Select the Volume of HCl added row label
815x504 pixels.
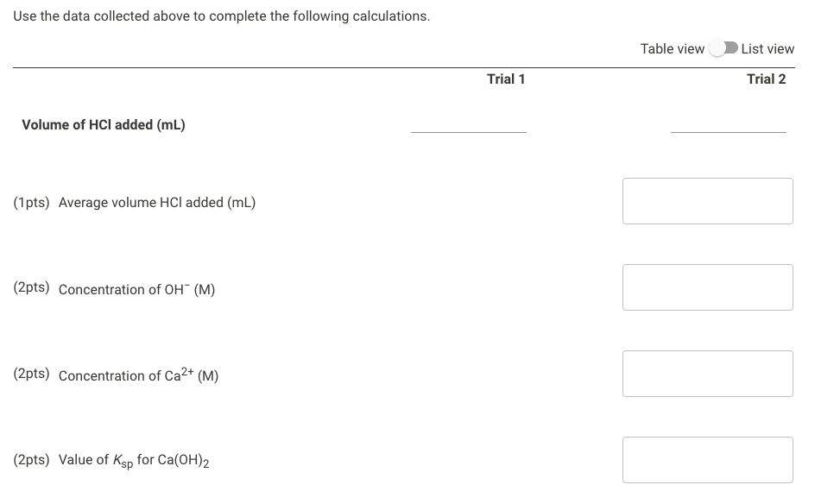104,124
